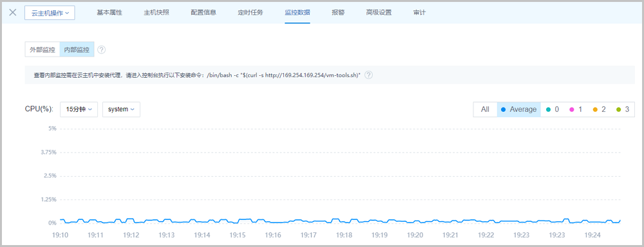The height and width of the screenshot is (247, 644).
Task: Expand the 15分钟 time range dropdown
Action: [x=79, y=109]
